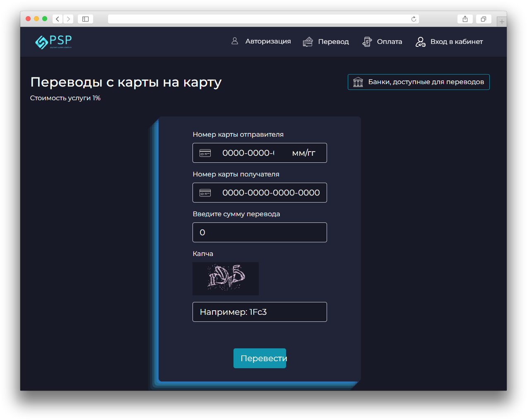Screen dimensions: 527x420
Task: Click the card icon beside Перевод
Action: (308, 42)
